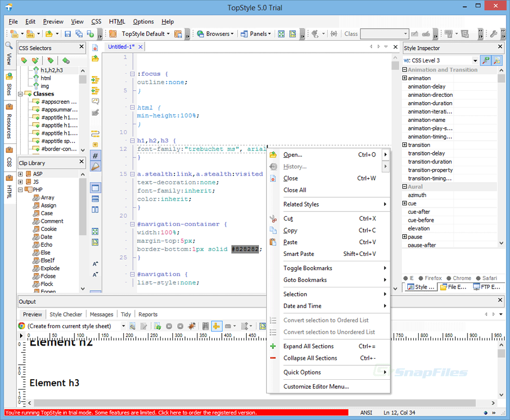Viewport: 510px width, 420px height.
Task: Toggle the vertical split layout button
Action: (95, 210)
